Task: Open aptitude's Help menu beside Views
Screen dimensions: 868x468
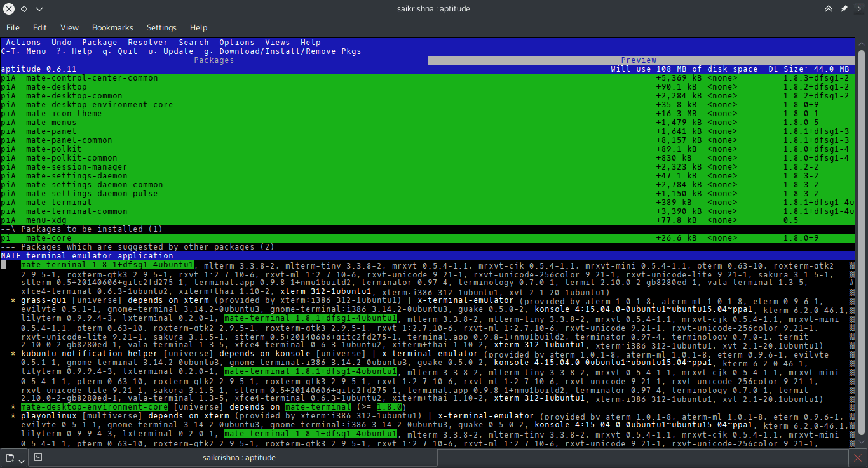Action: [311, 43]
